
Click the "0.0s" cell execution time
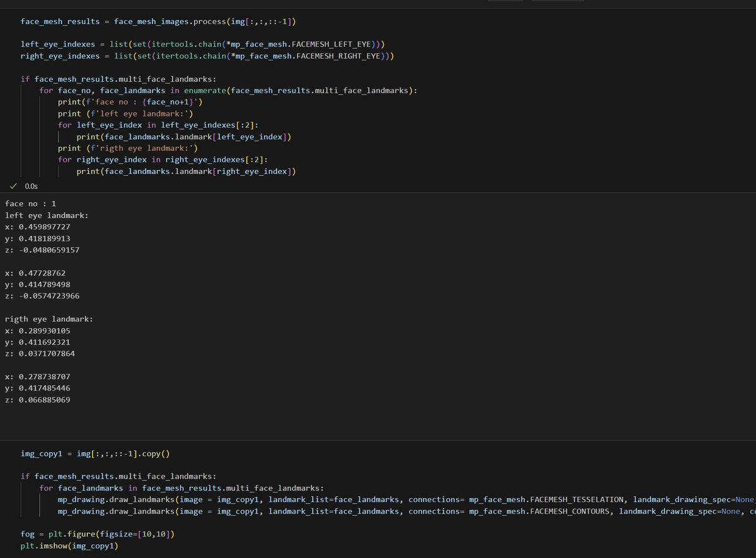[x=31, y=186]
